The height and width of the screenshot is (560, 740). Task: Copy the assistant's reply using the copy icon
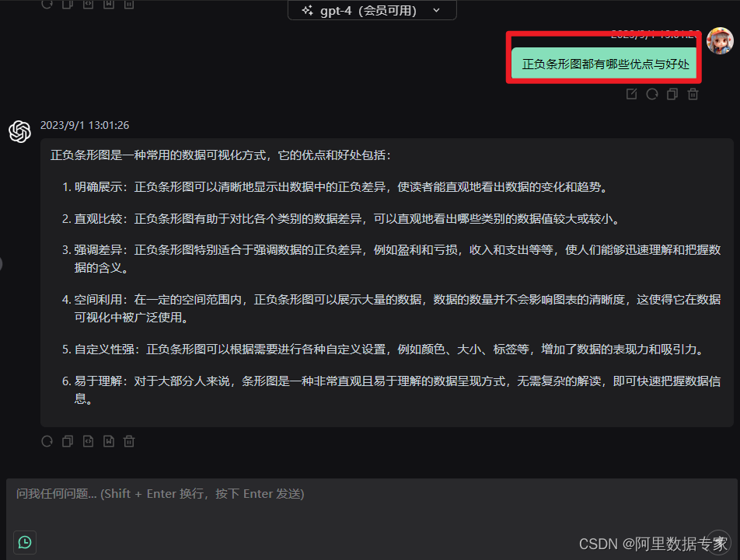[67, 441]
